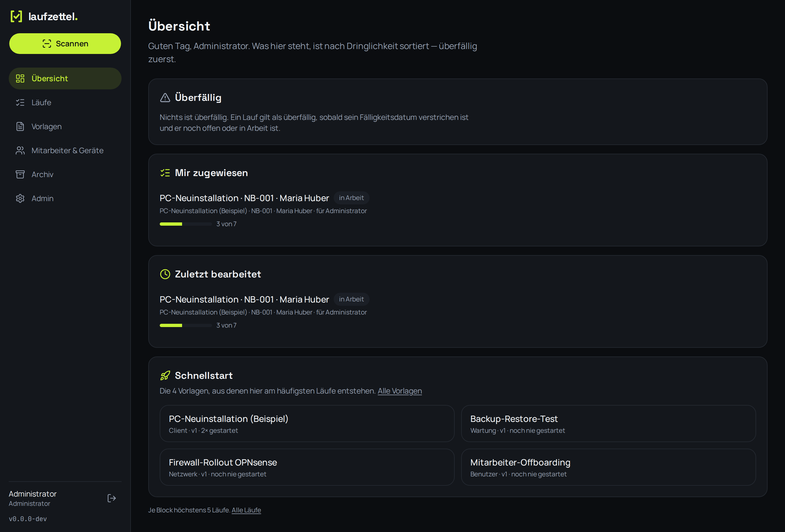Open the Vorlagen menu item
Viewport: 785px width, 532px height.
click(x=65, y=126)
